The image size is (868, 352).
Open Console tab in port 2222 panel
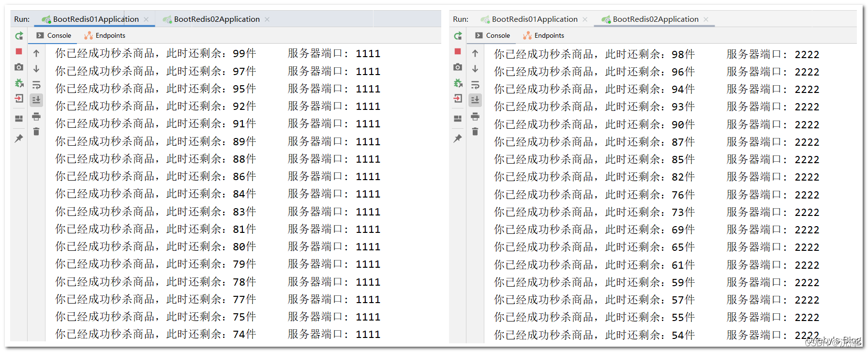pos(493,35)
